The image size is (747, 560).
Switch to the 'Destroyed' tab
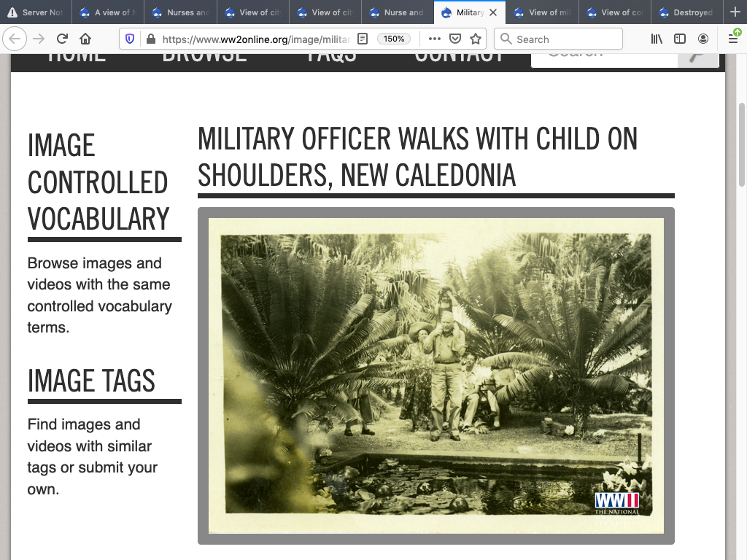pos(686,12)
